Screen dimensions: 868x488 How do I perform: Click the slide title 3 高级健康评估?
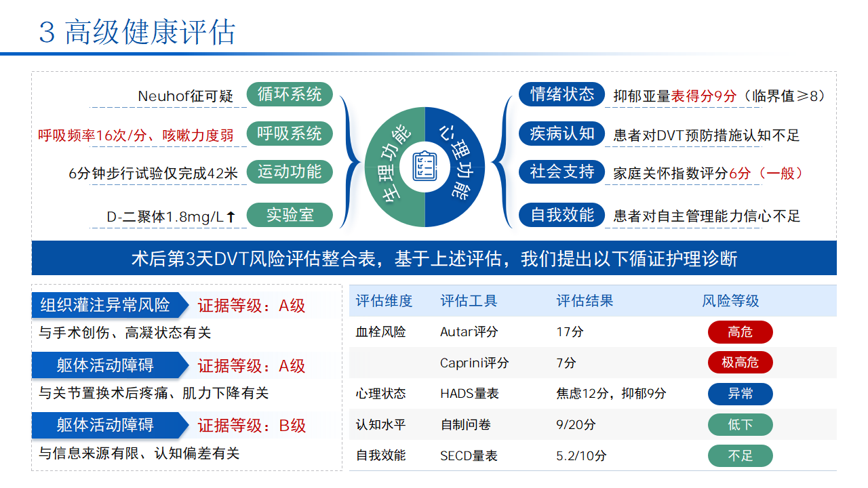[137, 32]
